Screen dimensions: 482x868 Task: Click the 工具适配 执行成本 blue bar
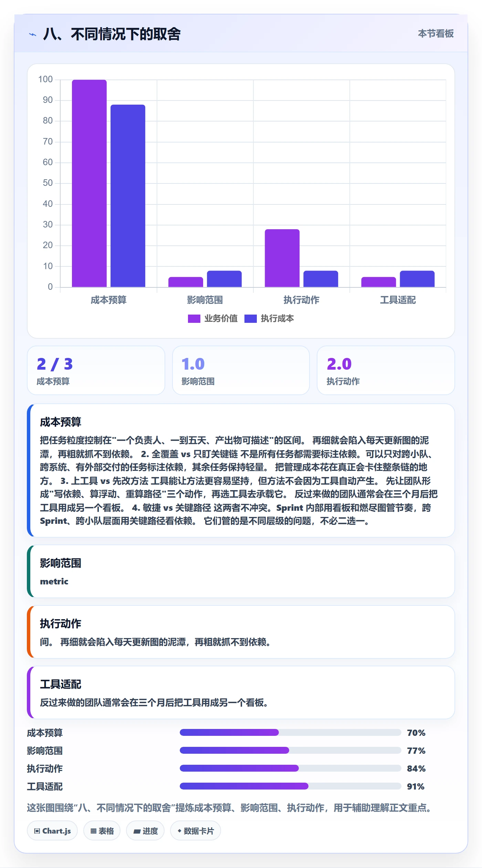[417, 279]
